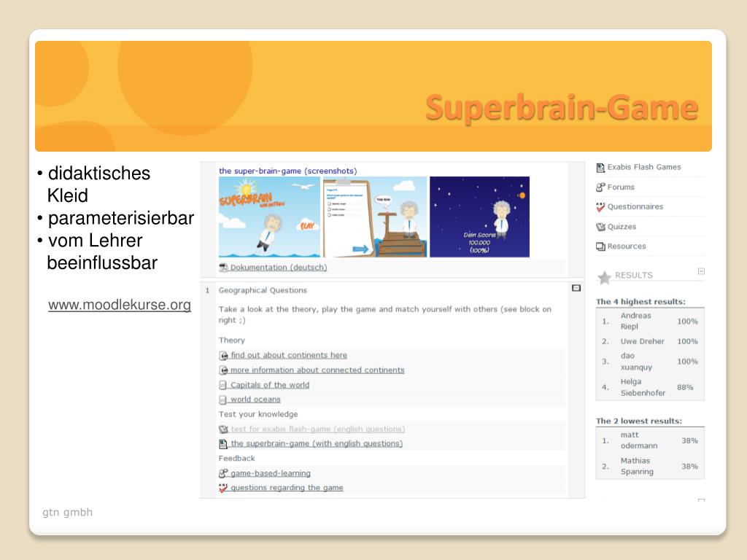Screen dimensions: 747x560
Task: Launch the superbrain-game with english questions
Action: 317,444
